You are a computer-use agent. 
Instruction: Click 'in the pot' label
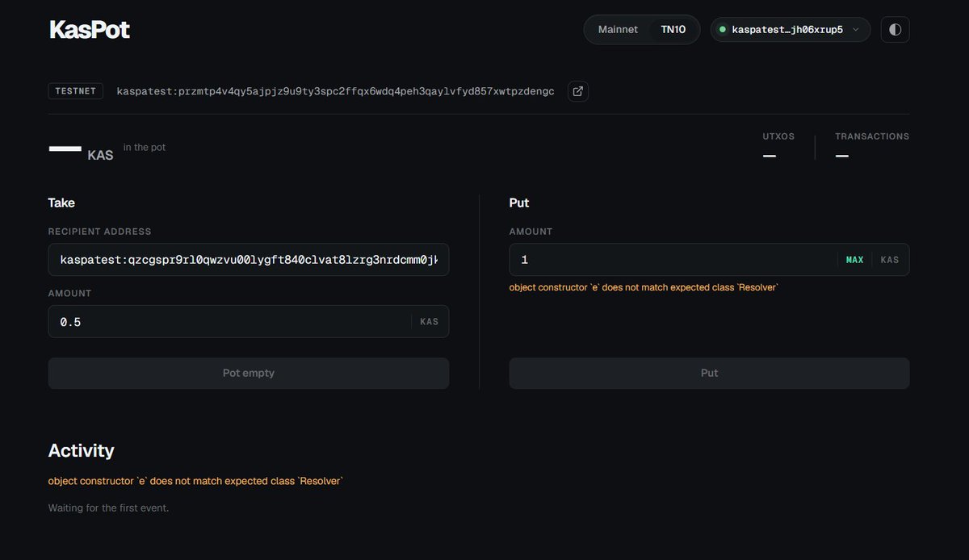click(x=145, y=148)
